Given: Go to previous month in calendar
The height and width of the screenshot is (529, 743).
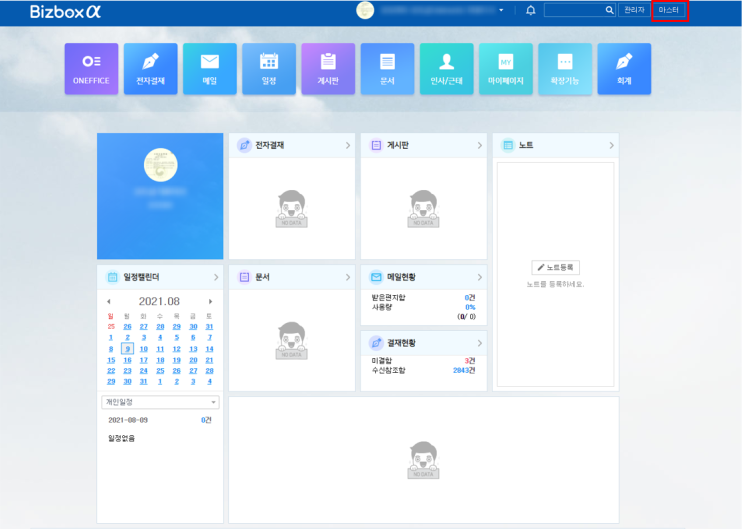Looking at the screenshot, I should tap(109, 301).
